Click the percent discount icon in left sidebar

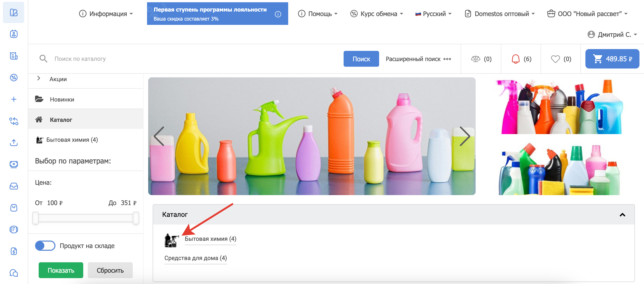coord(14,78)
